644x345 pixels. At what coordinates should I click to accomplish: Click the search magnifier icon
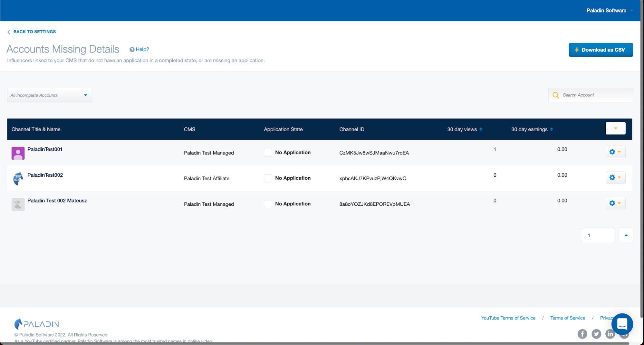(x=556, y=95)
